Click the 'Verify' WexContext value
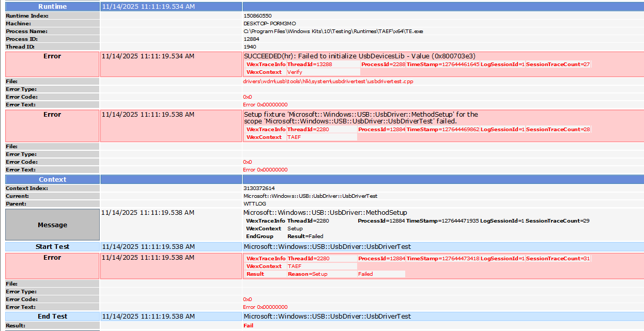Image resolution: width=644 pixels, height=331 pixels. click(295, 72)
